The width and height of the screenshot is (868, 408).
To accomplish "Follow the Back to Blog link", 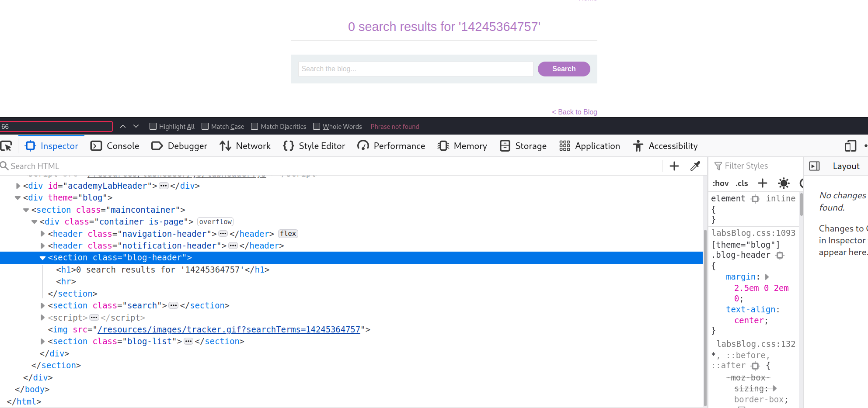I will click(574, 112).
